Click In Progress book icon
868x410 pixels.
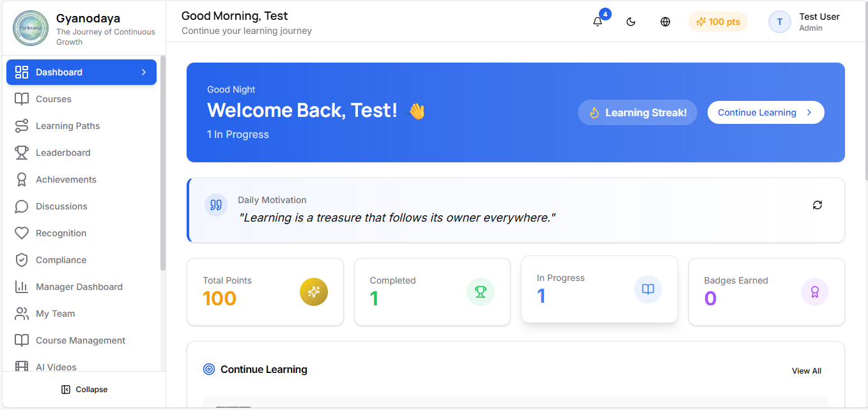click(648, 289)
